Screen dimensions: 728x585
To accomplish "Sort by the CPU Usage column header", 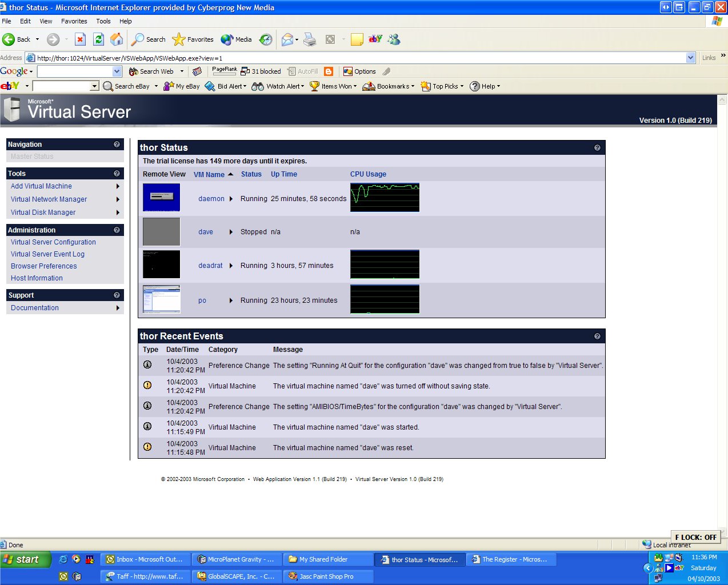I will click(x=368, y=174).
